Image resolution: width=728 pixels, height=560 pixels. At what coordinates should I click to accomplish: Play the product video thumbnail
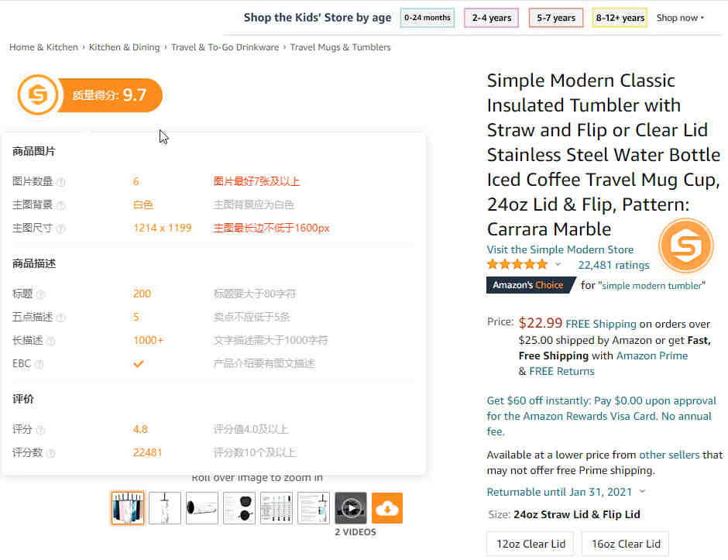coord(351,508)
